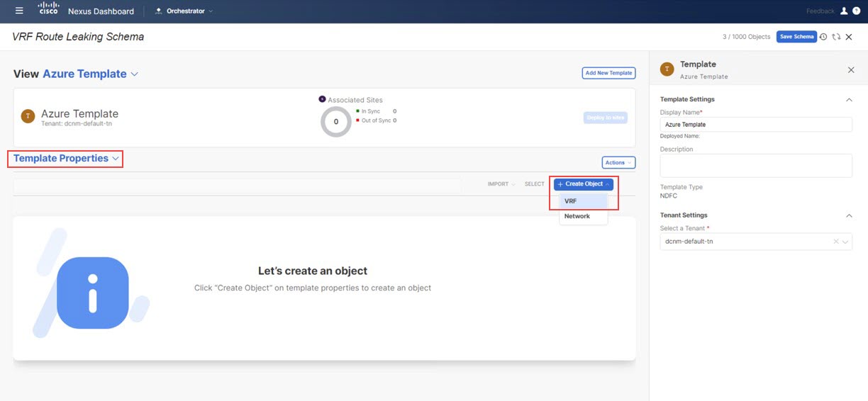Open the user profile icon
Screen dimensions: 868x401
[844, 11]
